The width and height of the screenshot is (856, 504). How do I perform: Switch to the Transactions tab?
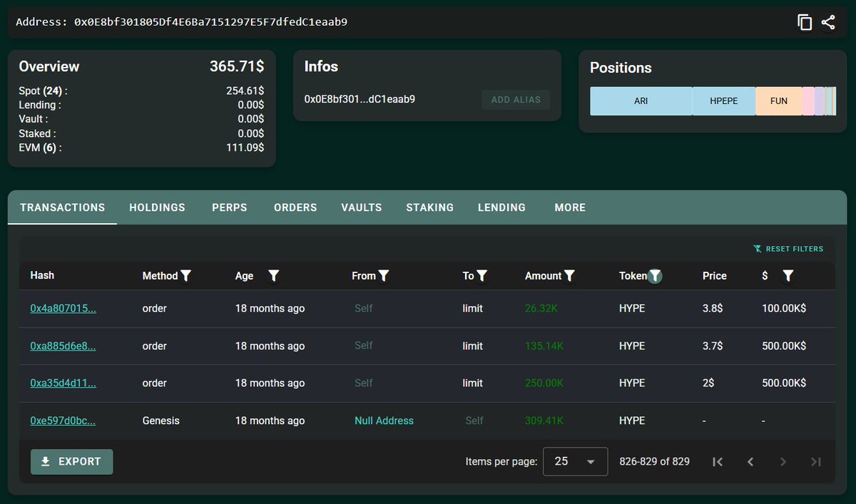pyautogui.click(x=63, y=208)
